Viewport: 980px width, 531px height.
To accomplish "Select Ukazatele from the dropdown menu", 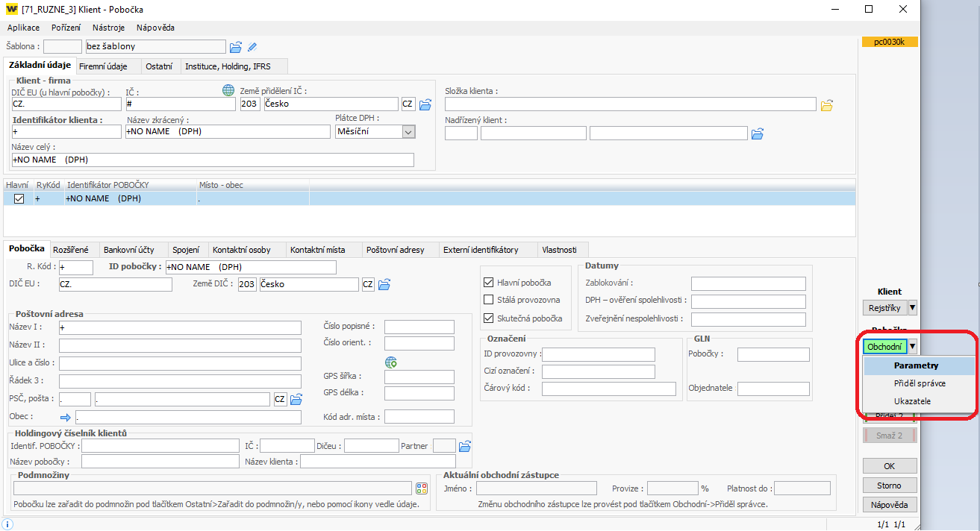I will click(919, 401).
